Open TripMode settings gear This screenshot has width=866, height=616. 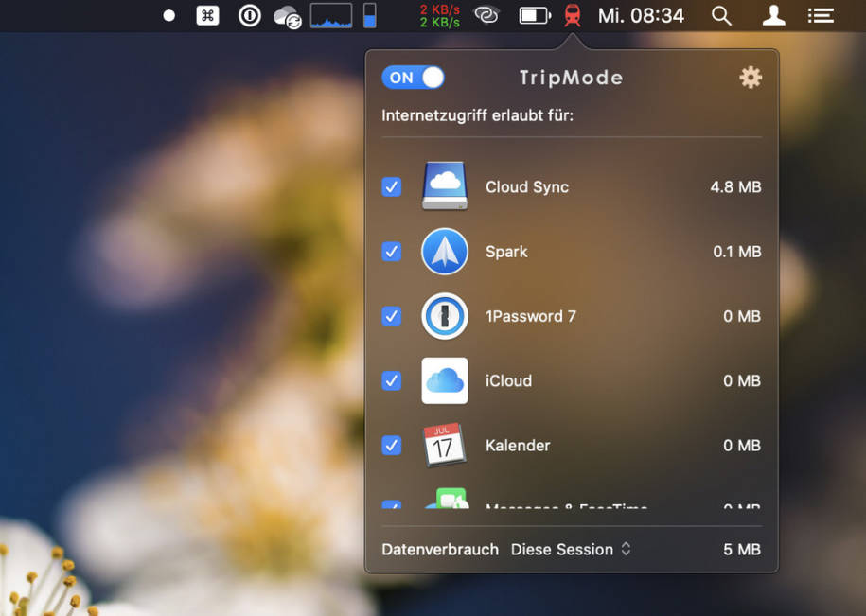751,78
